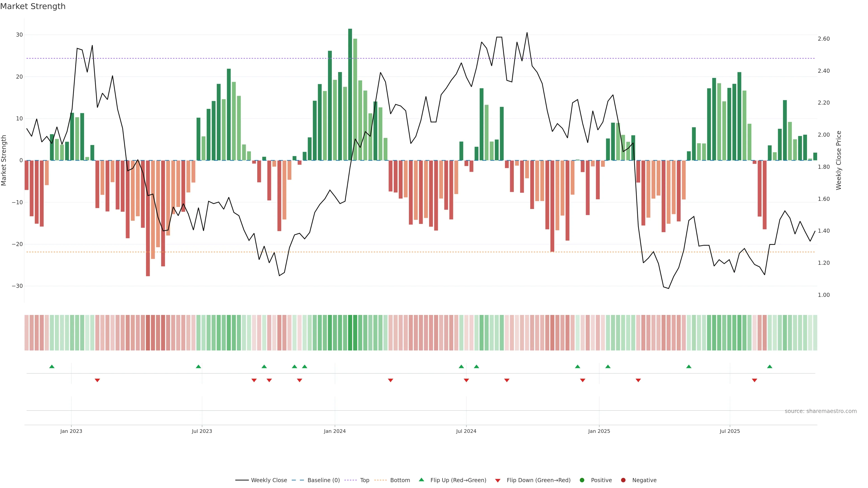This screenshot has height=488, width=868.
Task: Toggle the Top threshold legend entry
Action: pyautogui.click(x=365, y=480)
